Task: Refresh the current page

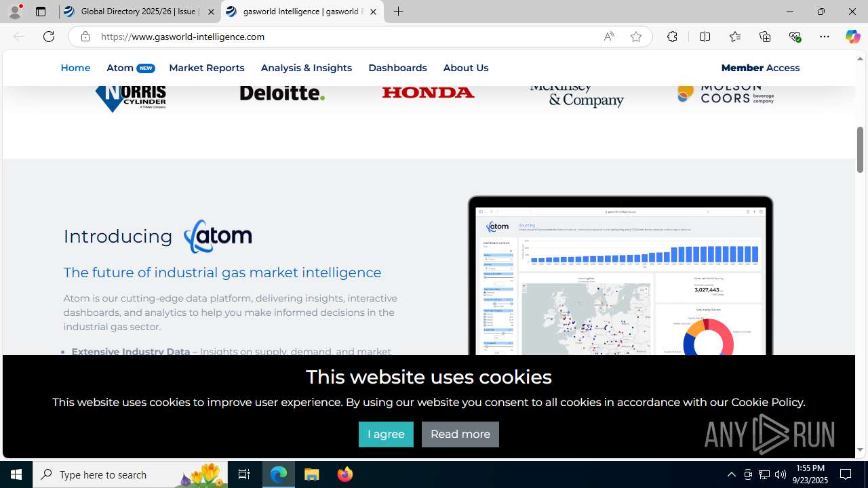Action: pos(49,37)
